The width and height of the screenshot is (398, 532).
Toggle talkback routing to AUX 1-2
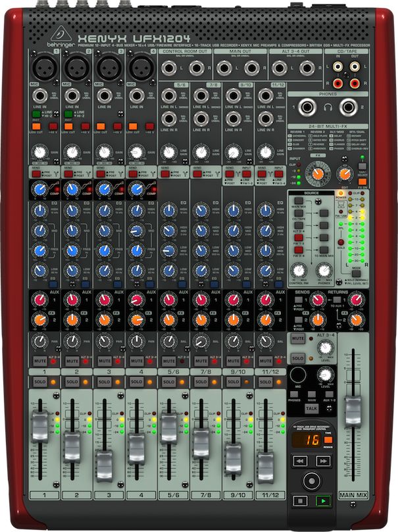point(329,394)
